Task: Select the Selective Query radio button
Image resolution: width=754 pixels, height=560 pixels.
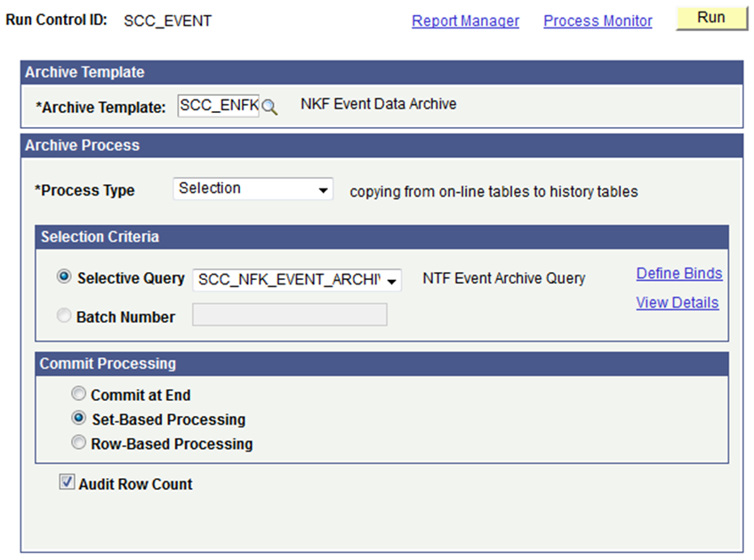Action: [63, 276]
